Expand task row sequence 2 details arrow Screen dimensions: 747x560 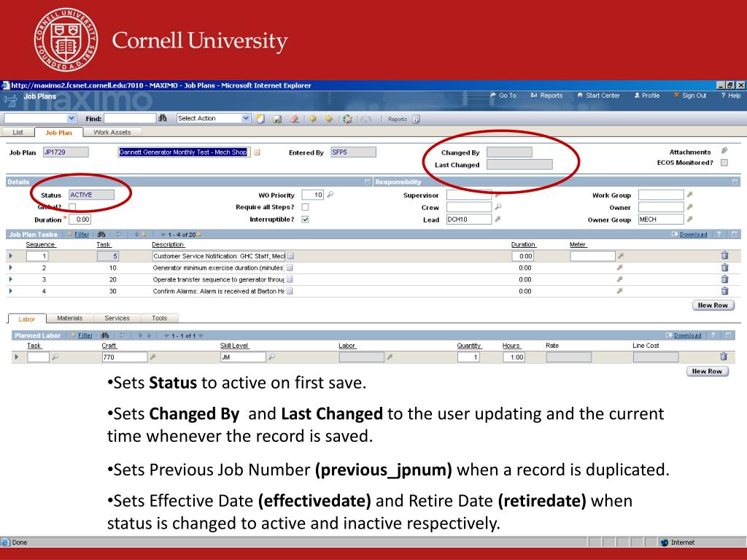[11, 268]
